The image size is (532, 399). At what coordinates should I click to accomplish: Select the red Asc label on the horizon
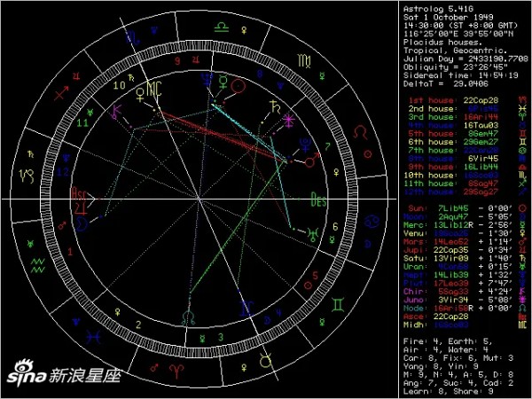(79, 194)
